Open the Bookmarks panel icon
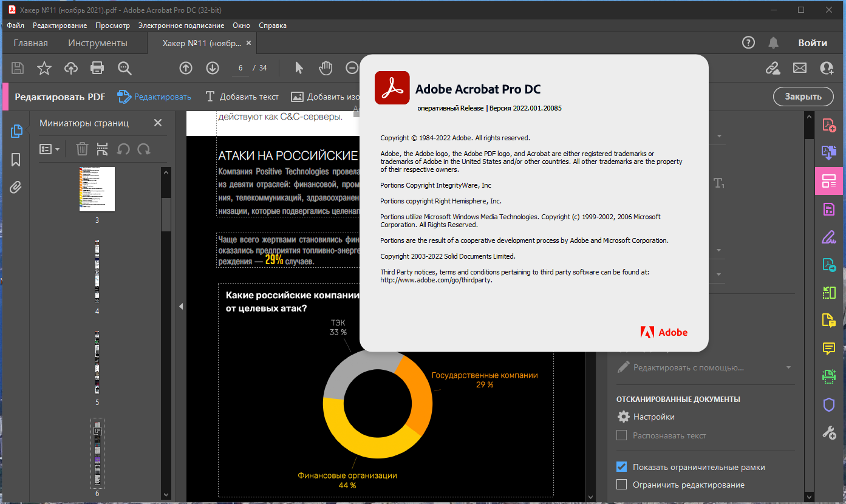 coord(16,160)
